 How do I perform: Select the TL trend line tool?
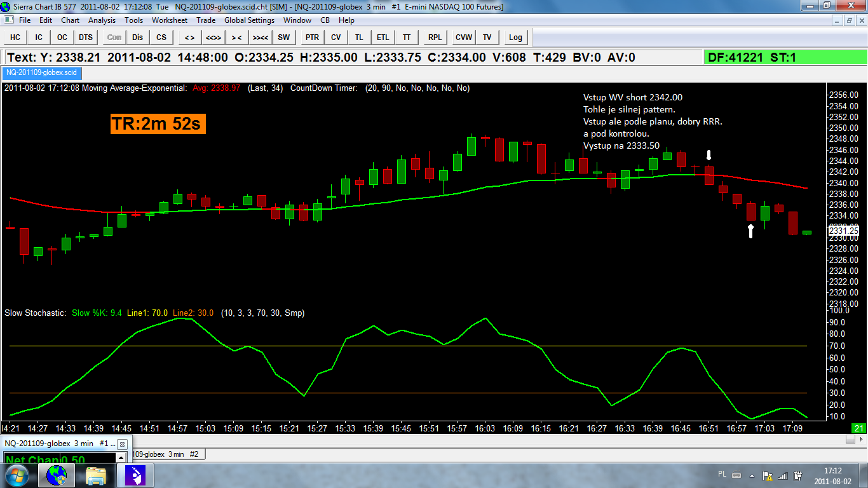point(359,37)
